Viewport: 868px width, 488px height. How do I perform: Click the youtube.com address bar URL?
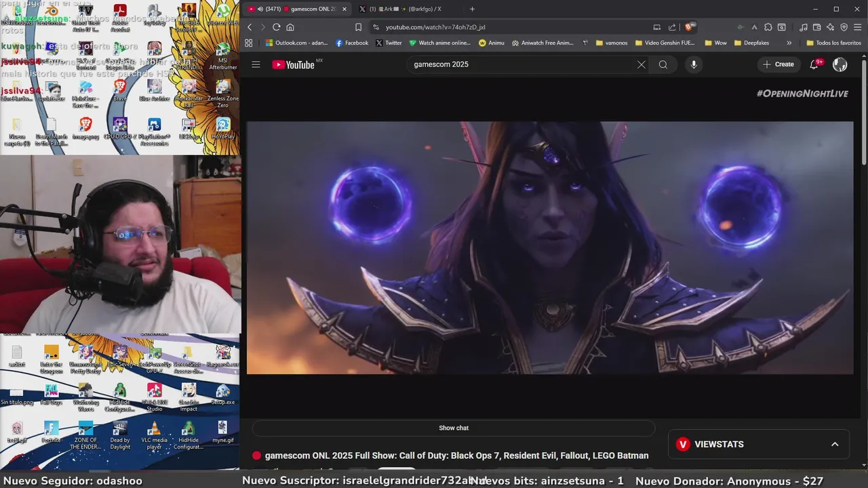point(435,27)
